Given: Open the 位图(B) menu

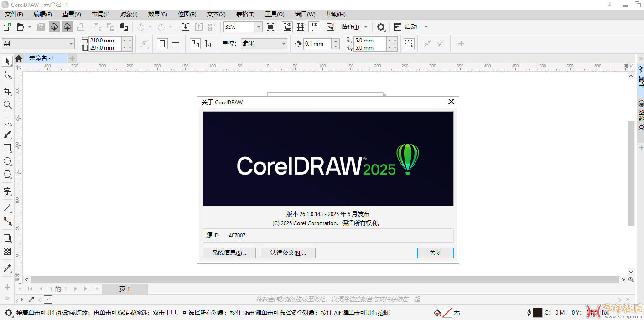Looking at the screenshot, I should (x=187, y=14).
